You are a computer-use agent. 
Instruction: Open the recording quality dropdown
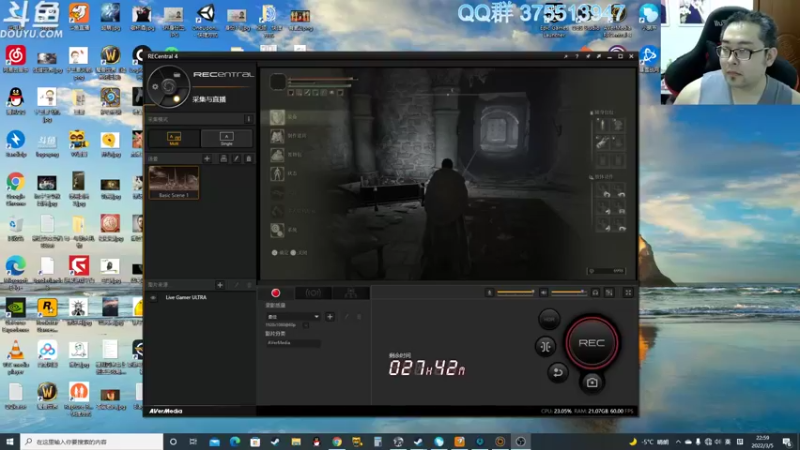point(293,317)
